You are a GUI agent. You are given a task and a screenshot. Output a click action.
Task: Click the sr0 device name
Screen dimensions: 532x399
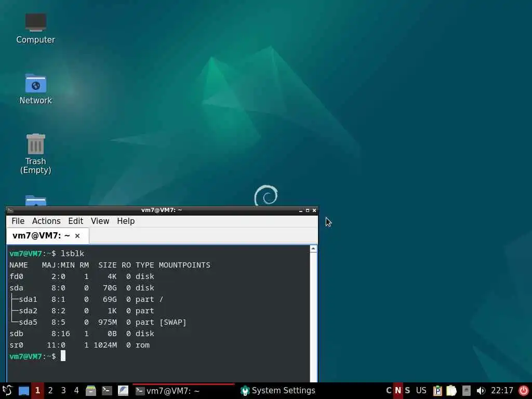16,345
